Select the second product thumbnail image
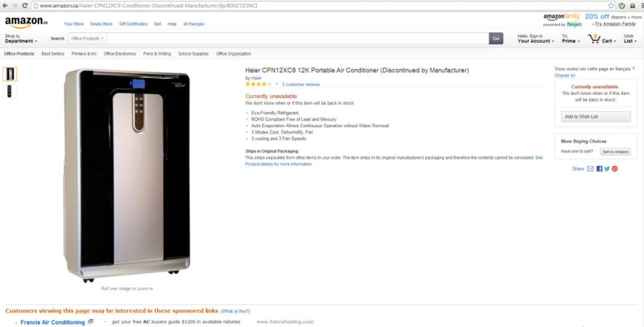The height and width of the screenshot is (327, 644). coord(10,91)
